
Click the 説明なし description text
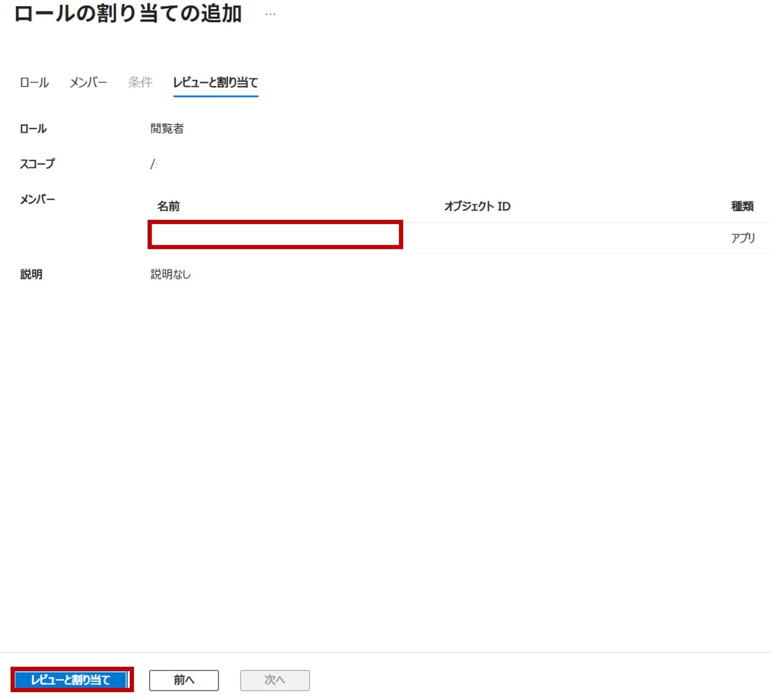(171, 274)
